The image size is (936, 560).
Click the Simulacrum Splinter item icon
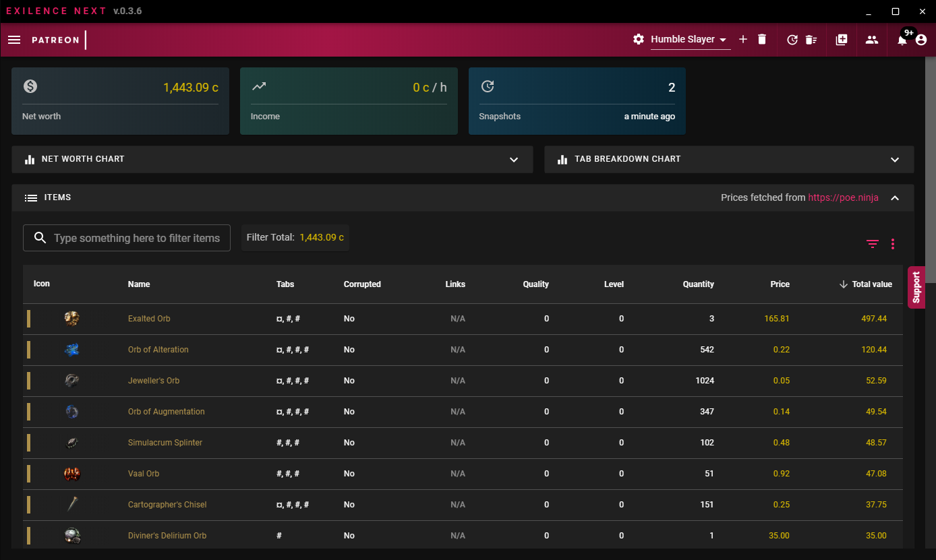click(72, 443)
